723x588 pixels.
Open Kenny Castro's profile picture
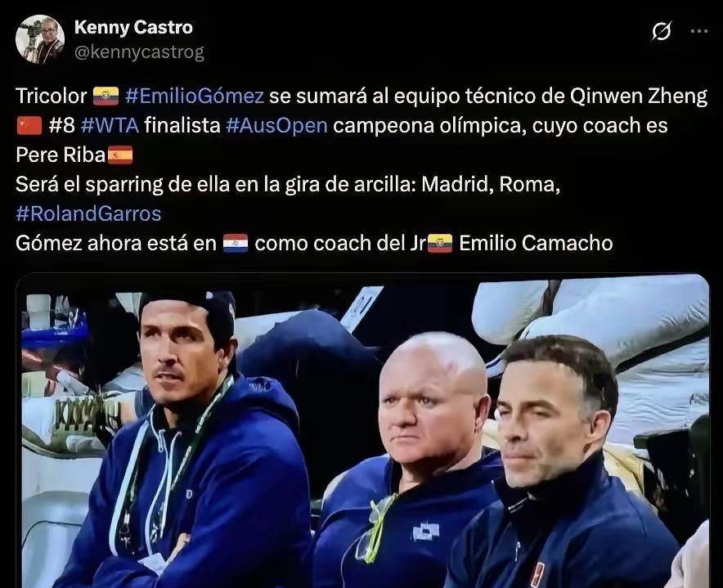(x=39, y=39)
